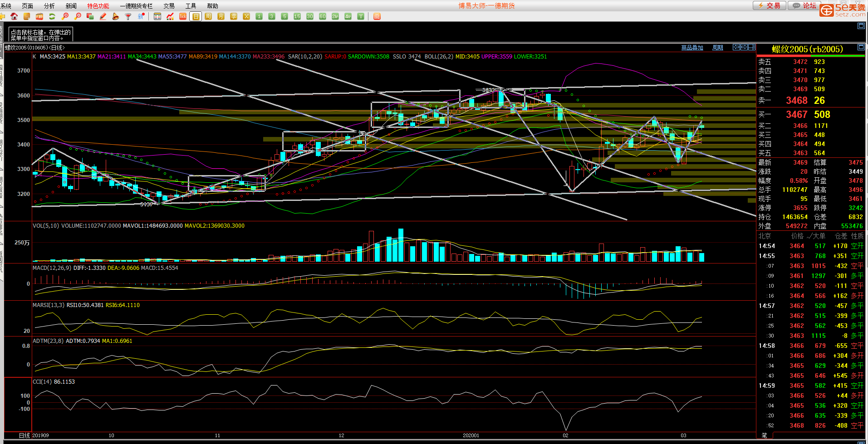Open the 帮助 menu
The height and width of the screenshot is (444, 868).
pyautogui.click(x=213, y=6)
